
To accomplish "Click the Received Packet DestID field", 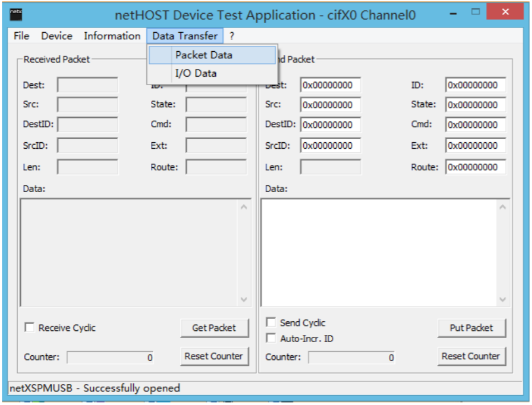I will 87,125.
